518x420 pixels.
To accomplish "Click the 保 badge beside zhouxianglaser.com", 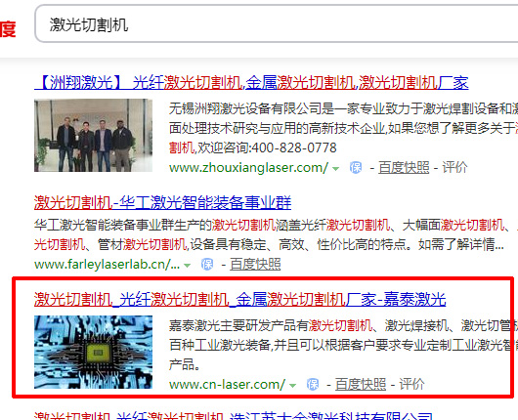I will pos(356,168).
